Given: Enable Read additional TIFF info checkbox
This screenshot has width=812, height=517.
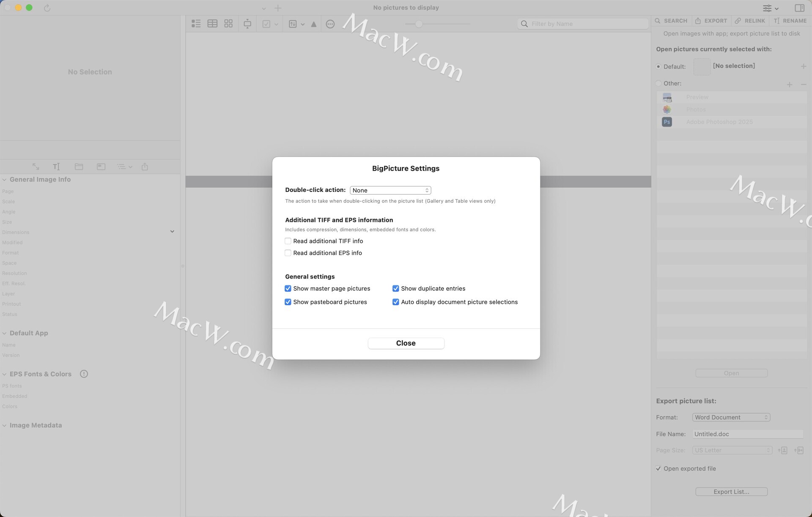Looking at the screenshot, I should coord(288,241).
